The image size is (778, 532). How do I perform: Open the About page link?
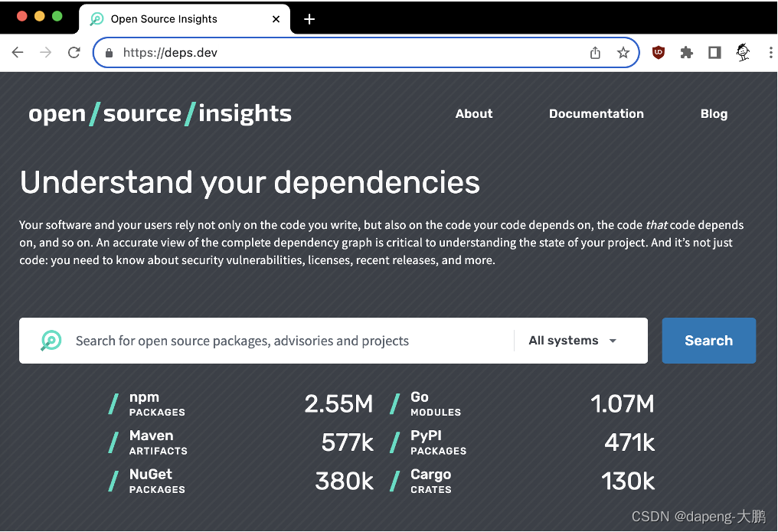tap(474, 114)
